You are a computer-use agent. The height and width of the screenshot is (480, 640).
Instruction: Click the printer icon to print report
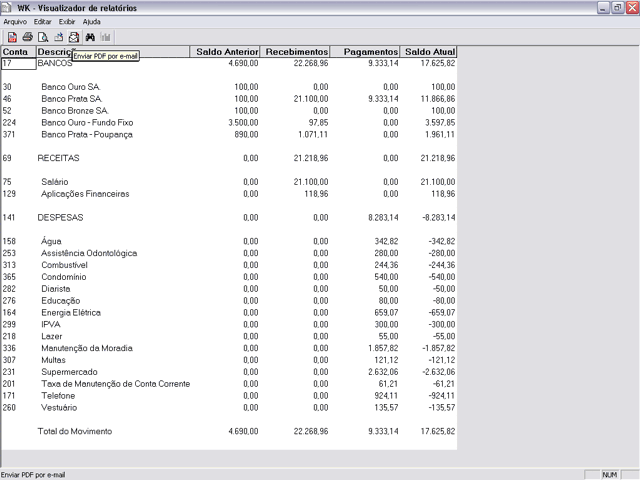tap(27, 37)
